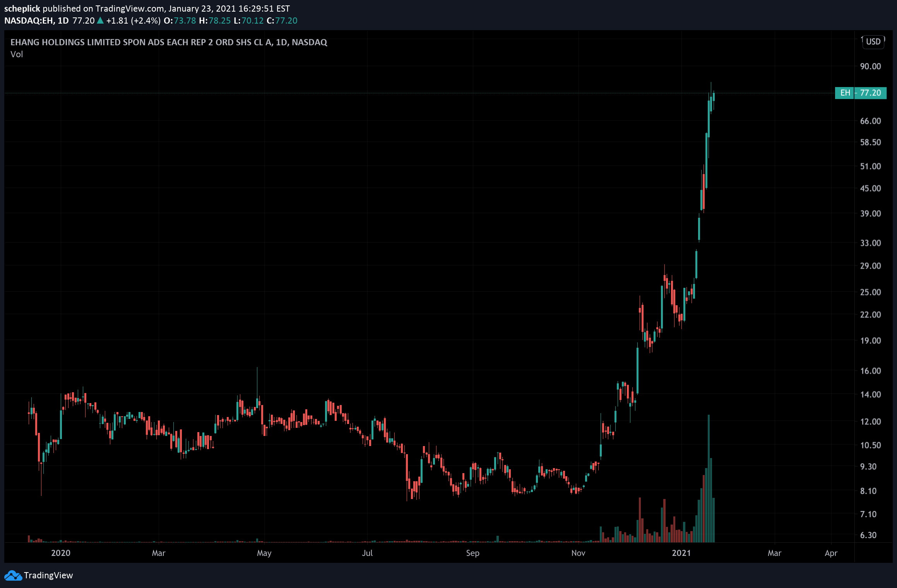The width and height of the screenshot is (897, 588).
Task: Click the green up-arrow next to 77.20
Action: pos(100,21)
